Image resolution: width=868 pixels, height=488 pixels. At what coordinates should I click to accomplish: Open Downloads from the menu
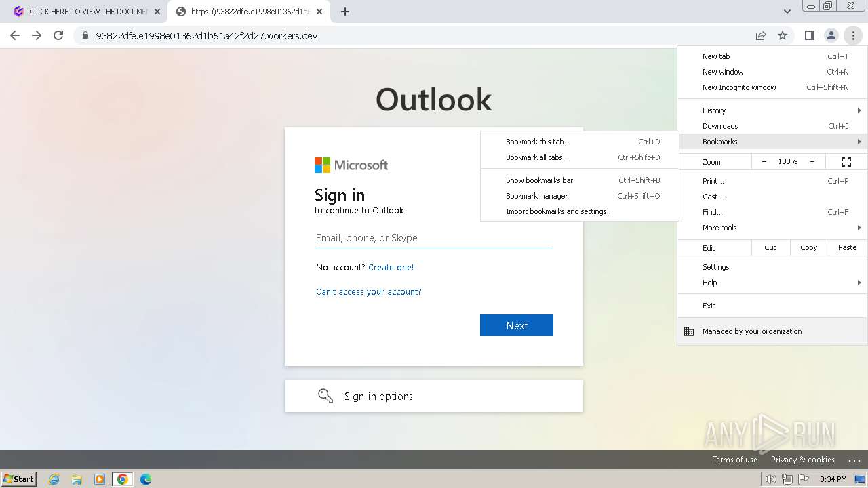click(772, 126)
